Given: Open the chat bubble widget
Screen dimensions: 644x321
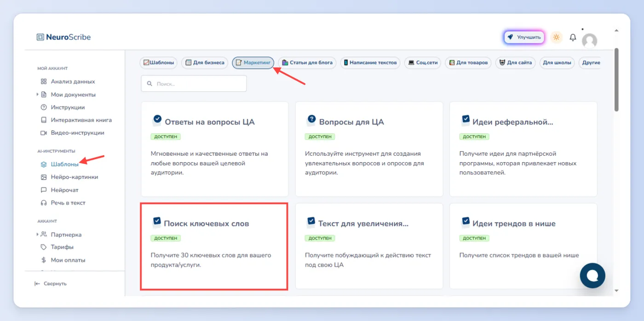Looking at the screenshot, I should 592,275.
